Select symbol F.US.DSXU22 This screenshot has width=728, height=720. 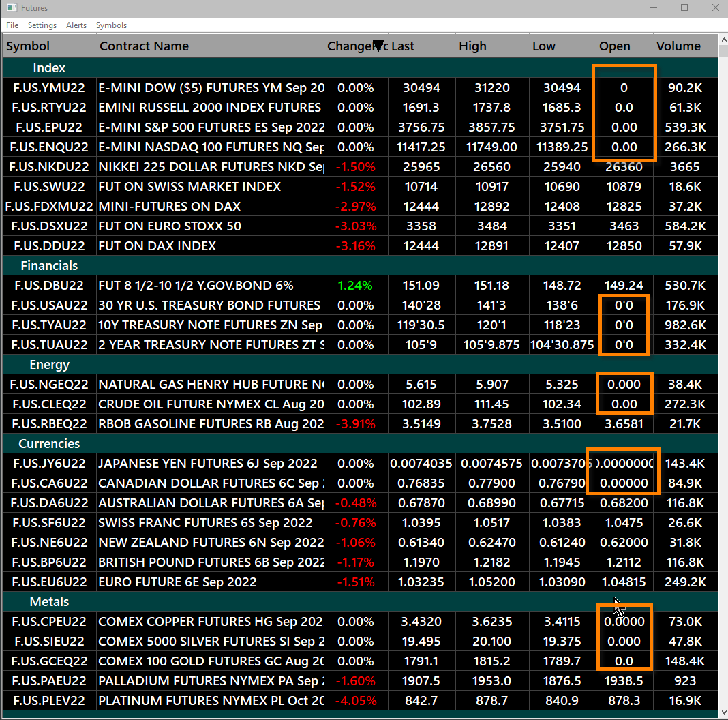click(49, 226)
